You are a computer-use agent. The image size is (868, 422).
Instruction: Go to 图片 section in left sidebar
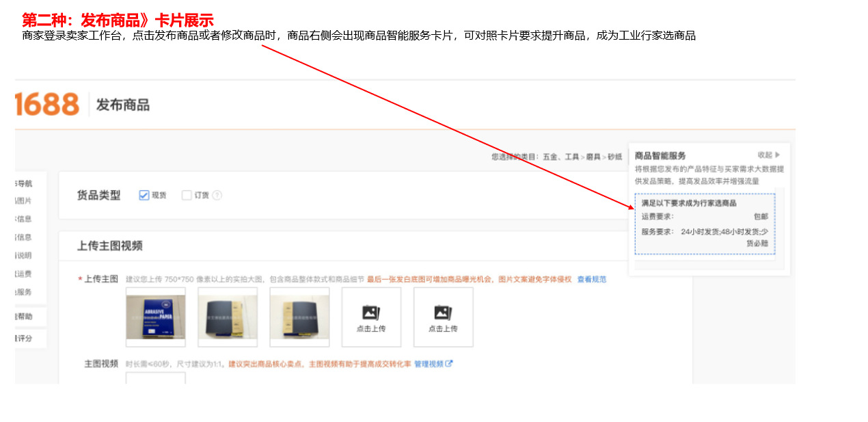[x=23, y=201]
